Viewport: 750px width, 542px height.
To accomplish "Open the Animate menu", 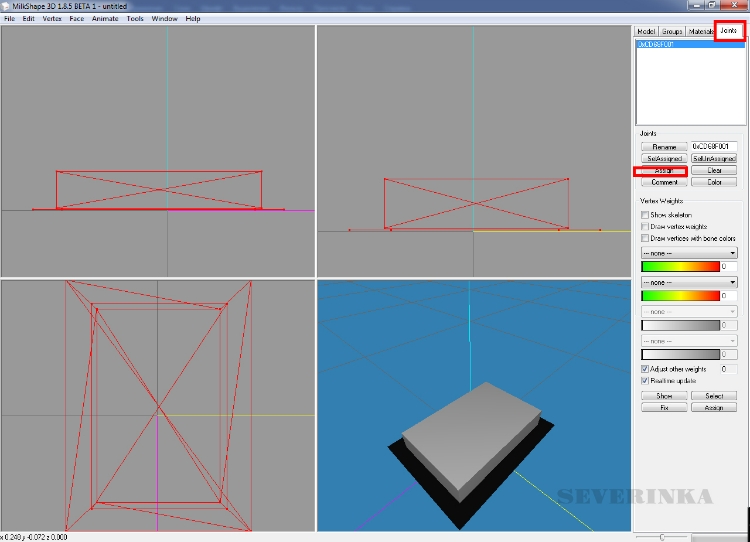I will pos(105,18).
